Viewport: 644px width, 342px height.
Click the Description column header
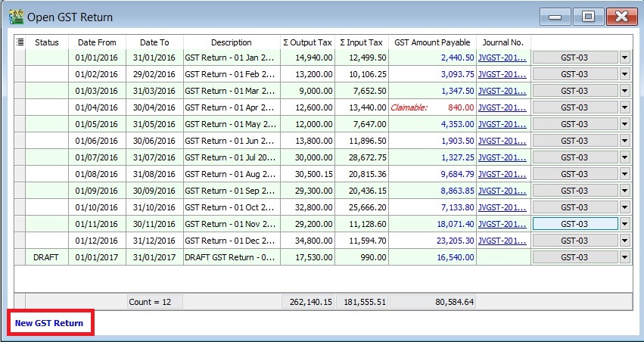pos(231,42)
